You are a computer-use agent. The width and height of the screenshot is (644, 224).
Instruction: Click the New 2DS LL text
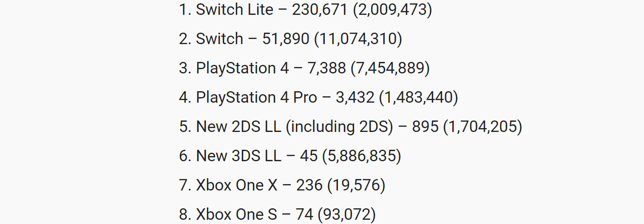point(238,126)
